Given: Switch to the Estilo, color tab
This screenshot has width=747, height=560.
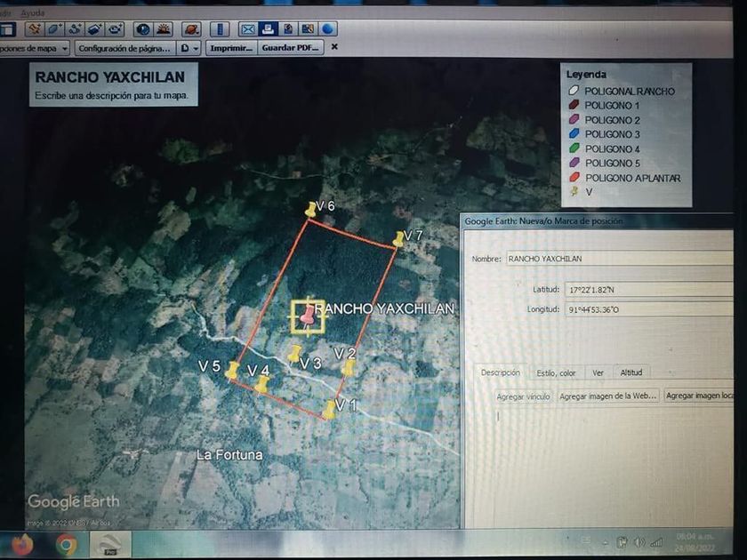Looking at the screenshot, I should tap(556, 372).
